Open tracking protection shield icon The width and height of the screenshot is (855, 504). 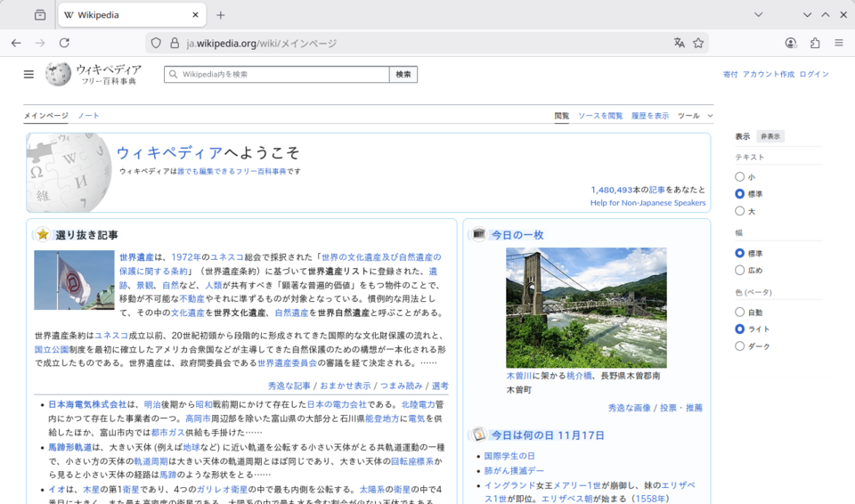(156, 43)
